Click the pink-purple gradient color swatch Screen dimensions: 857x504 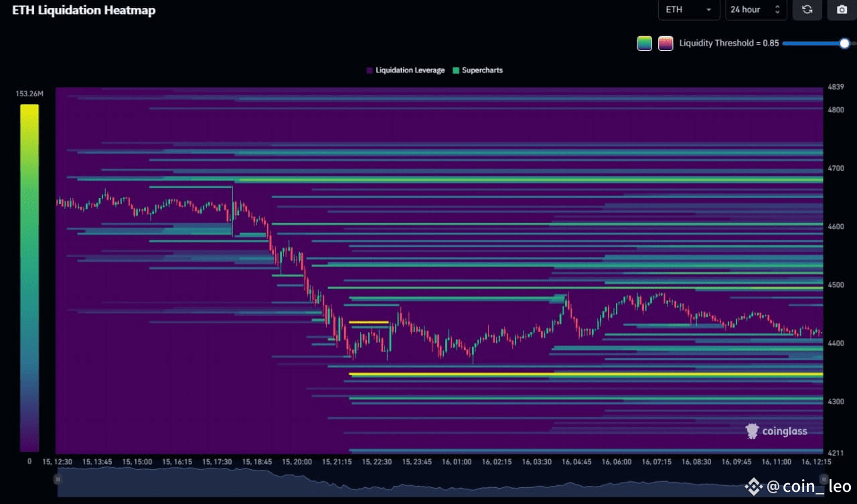click(665, 43)
